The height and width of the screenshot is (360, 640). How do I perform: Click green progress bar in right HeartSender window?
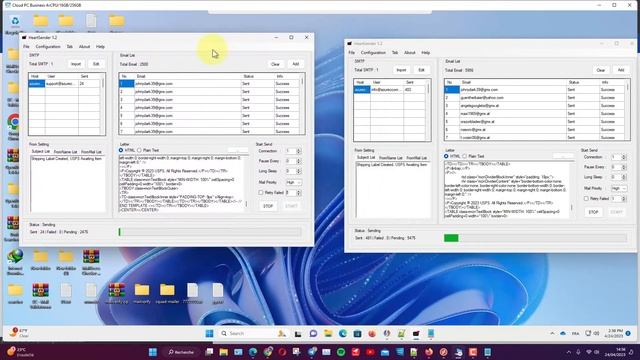[451, 238]
